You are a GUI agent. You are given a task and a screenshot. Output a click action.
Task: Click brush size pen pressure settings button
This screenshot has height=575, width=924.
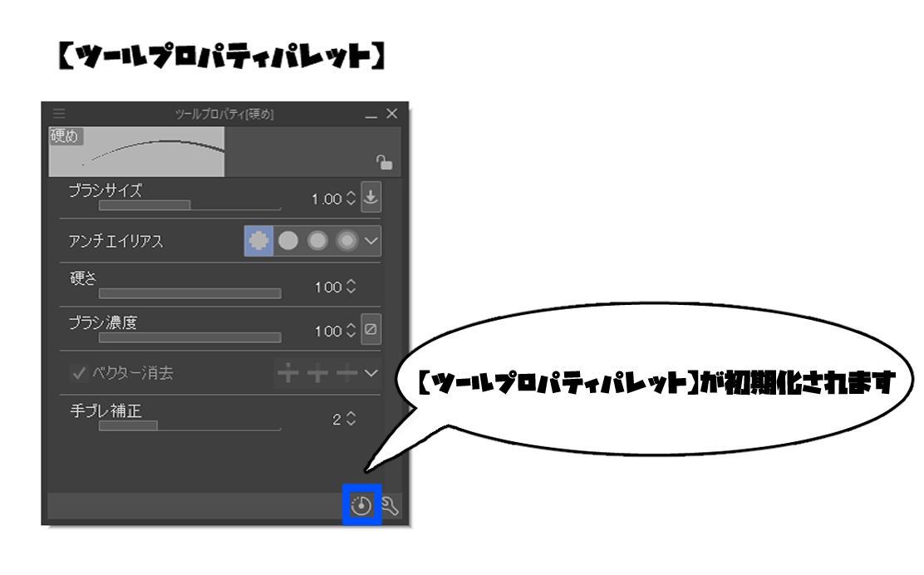pyautogui.click(x=371, y=197)
